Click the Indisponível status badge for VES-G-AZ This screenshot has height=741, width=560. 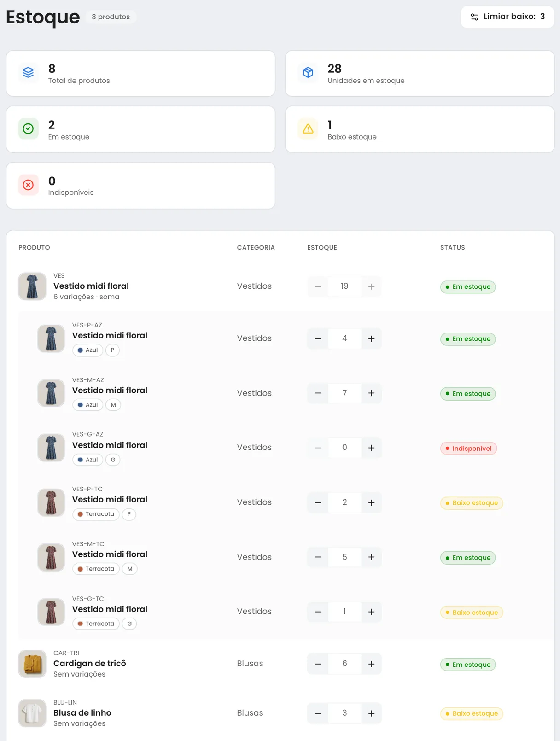(468, 449)
